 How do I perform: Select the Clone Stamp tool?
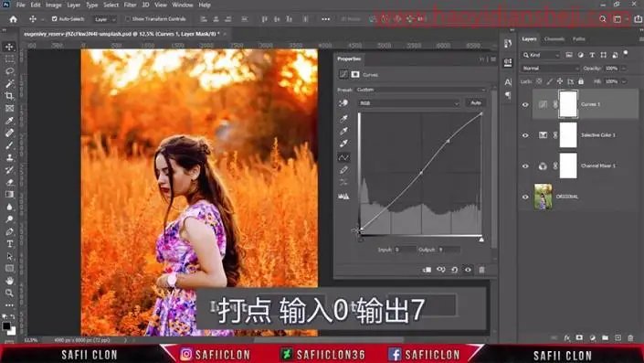click(9, 157)
